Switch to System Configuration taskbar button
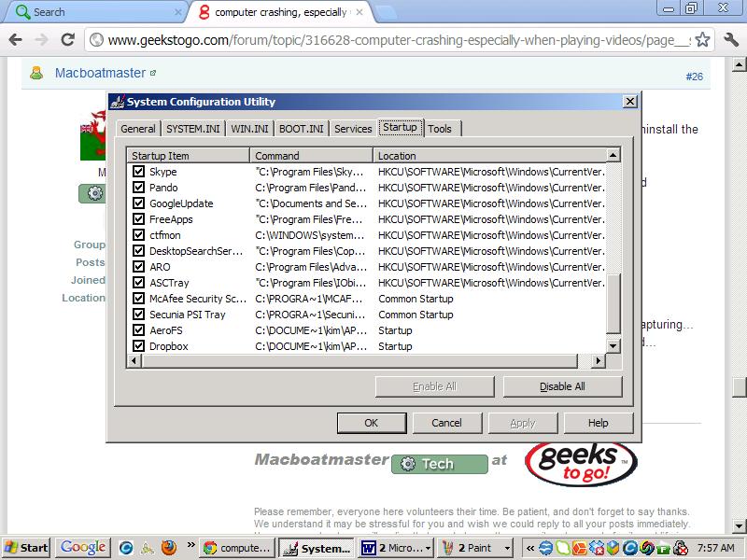 (317, 549)
